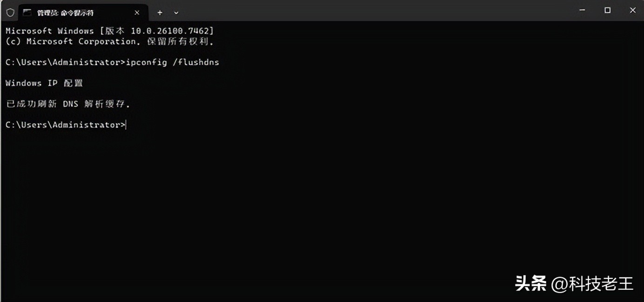The image size is (644, 302).
Task: Select the 管理员: 命令提示符 tab
Action: pos(65,13)
